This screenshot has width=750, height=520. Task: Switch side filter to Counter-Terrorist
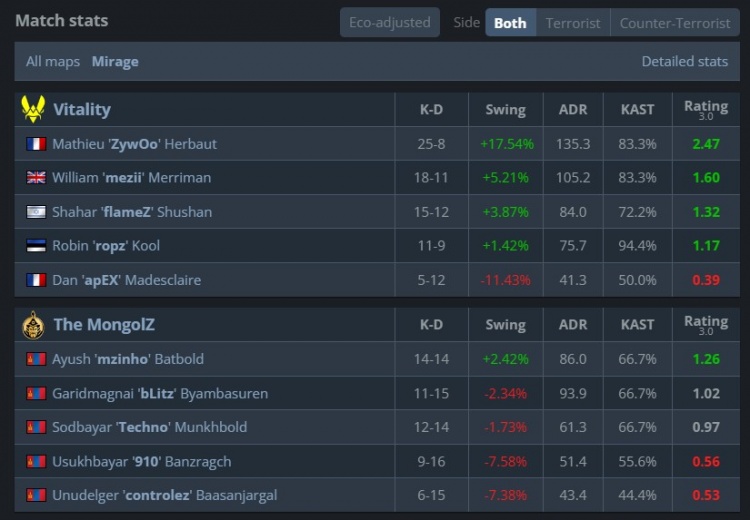(675, 22)
